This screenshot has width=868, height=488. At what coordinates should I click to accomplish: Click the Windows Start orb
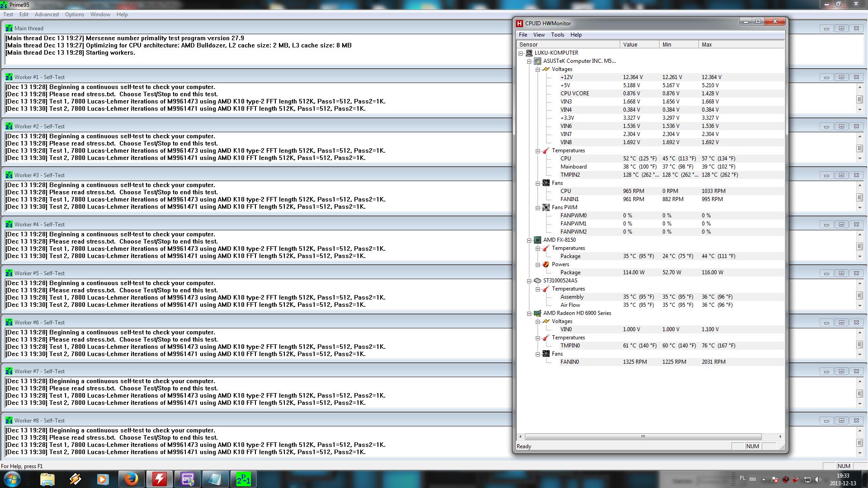[12, 479]
